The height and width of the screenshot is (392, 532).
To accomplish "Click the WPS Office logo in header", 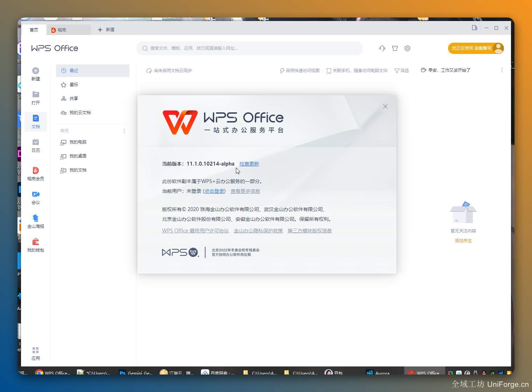I will (x=55, y=48).
